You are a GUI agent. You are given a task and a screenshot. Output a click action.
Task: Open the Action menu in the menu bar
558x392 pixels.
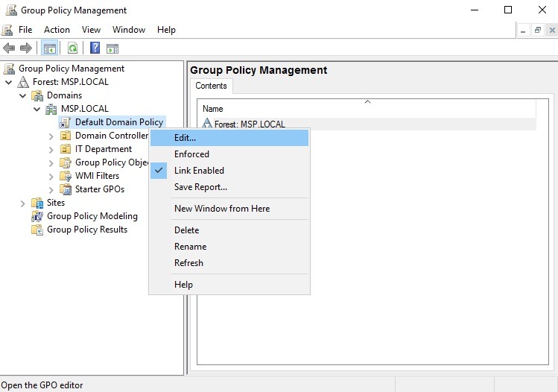[x=57, y=30]
